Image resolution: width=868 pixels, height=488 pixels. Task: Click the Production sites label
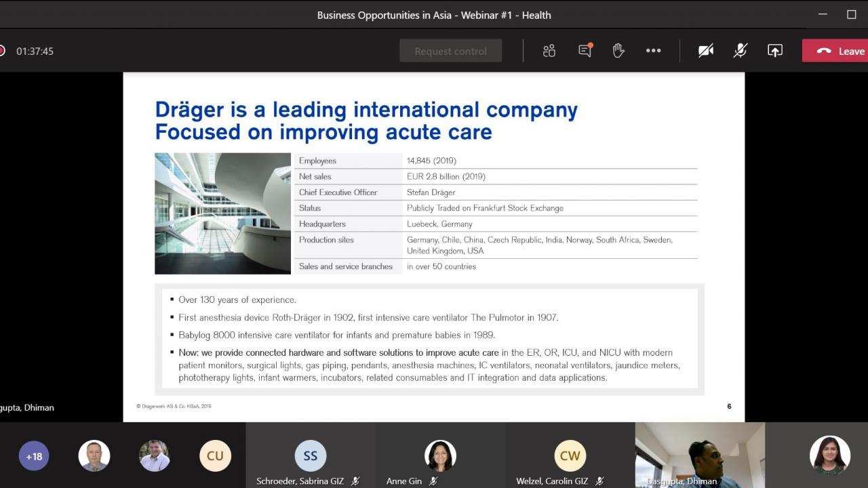(326, 240)
